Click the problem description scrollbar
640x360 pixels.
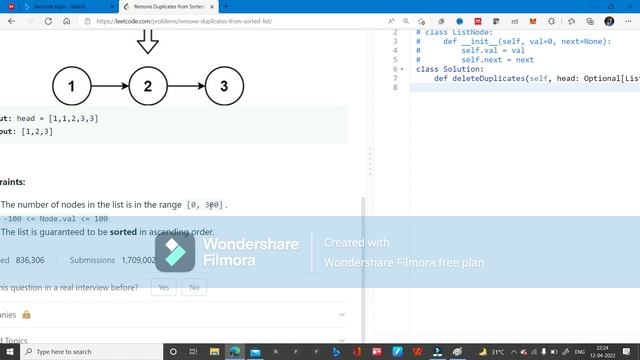tap(363, 269)
